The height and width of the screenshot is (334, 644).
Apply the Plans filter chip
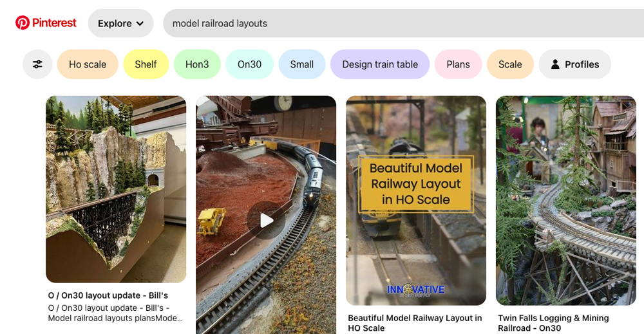coord(458,64)
